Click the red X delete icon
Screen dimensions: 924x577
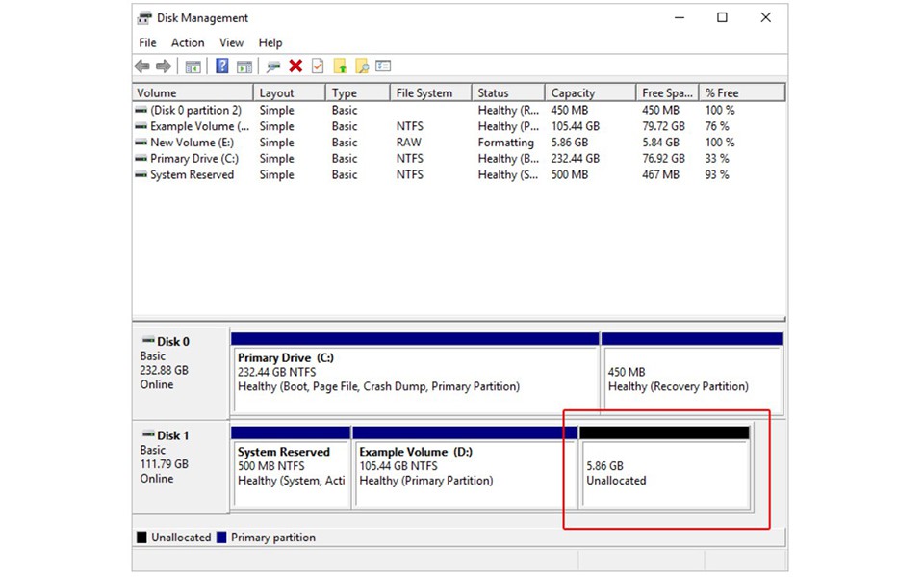pos(295,66)
